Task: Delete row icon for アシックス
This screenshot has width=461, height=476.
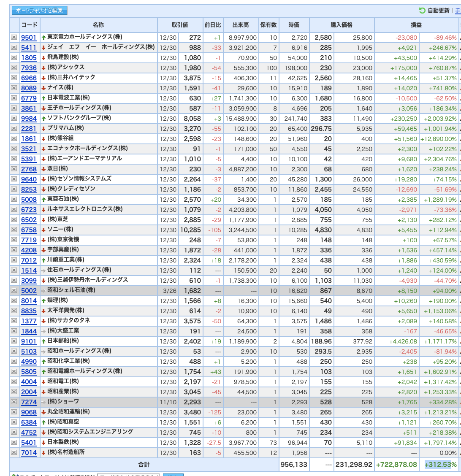Action: (x=14, y=68)
